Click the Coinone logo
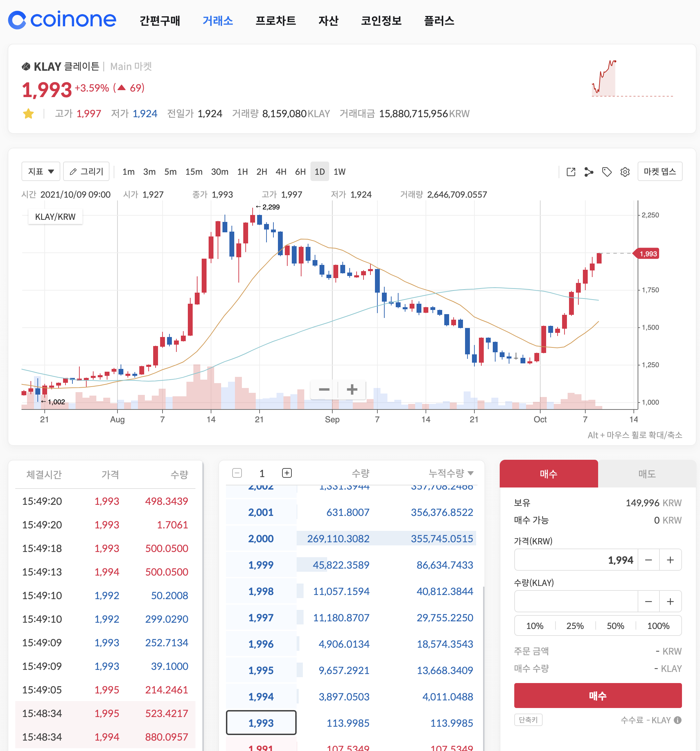Viewport: 700px width, 751px height. pos(62,20)
